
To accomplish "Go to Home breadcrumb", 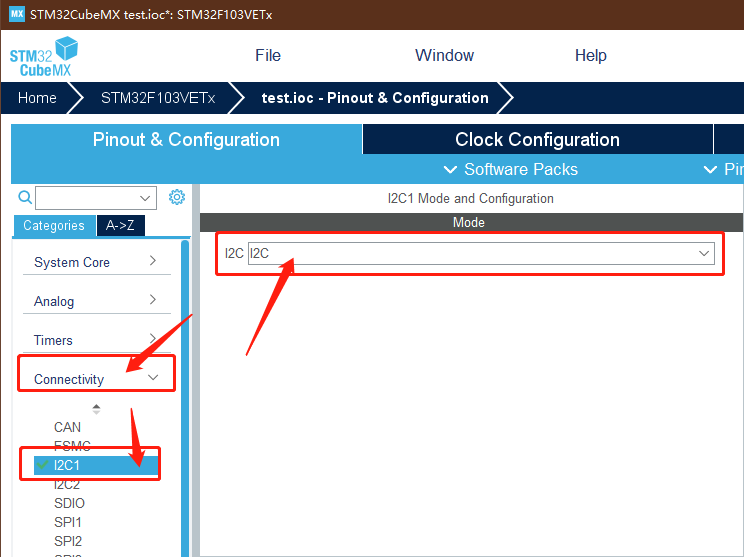I will pyautogui.click(x=37, y=98).
